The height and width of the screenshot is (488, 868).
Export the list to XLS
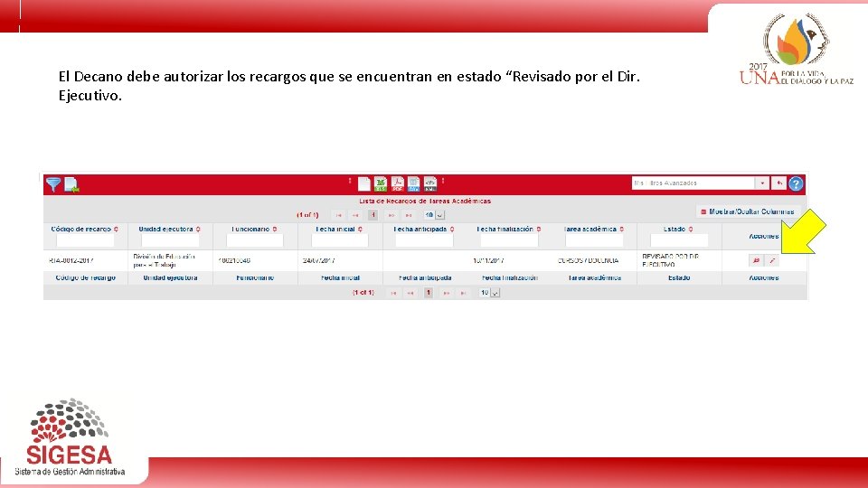pyautogui.click(x=381, y=183)
